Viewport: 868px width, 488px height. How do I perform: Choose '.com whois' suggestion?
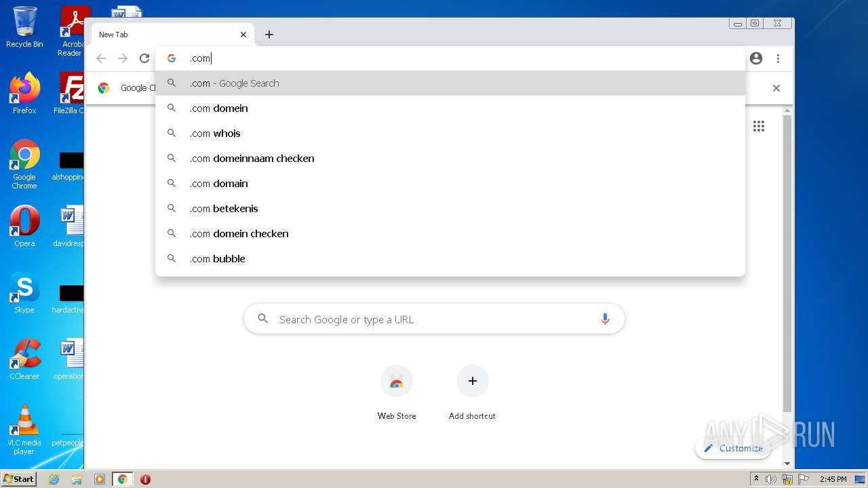(450, 134)
